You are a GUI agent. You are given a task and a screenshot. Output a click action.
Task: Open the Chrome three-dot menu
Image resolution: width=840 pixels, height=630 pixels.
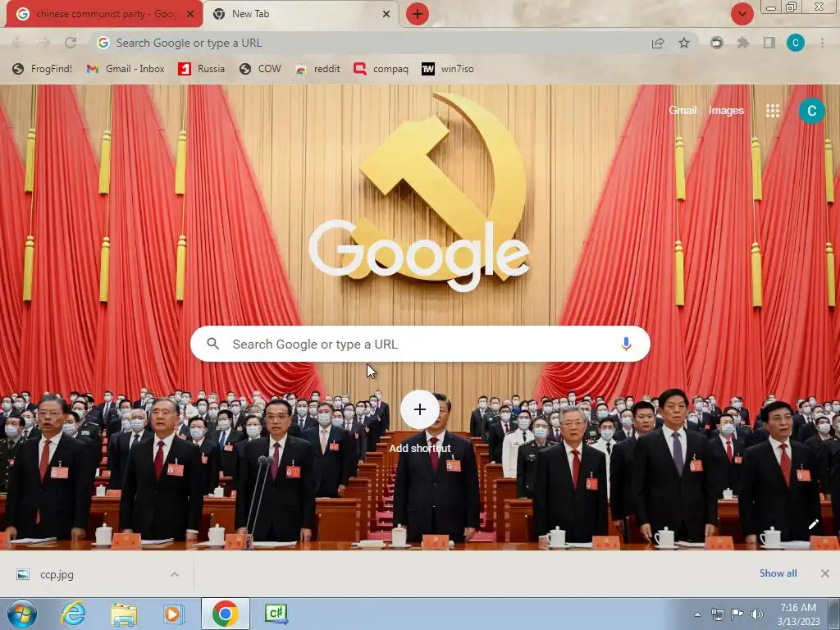coord(822,43)
